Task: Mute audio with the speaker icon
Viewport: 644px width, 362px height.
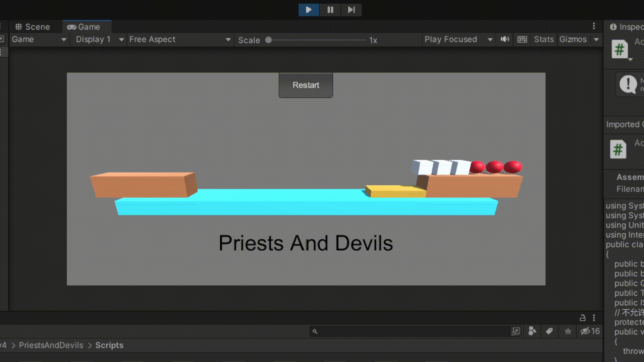Action: [505, 39]
